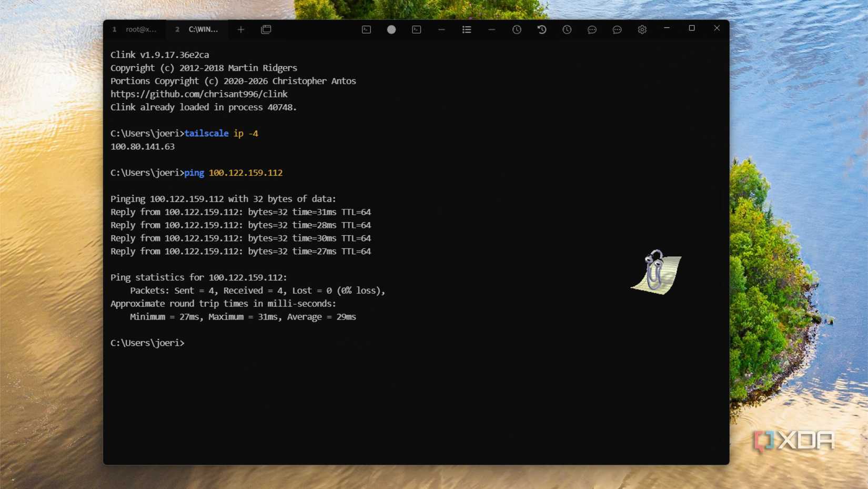This screenshot has width=868, height=489.
Task: Open the https://github.com/chrisant996/clink link
Action: [199, 94]
